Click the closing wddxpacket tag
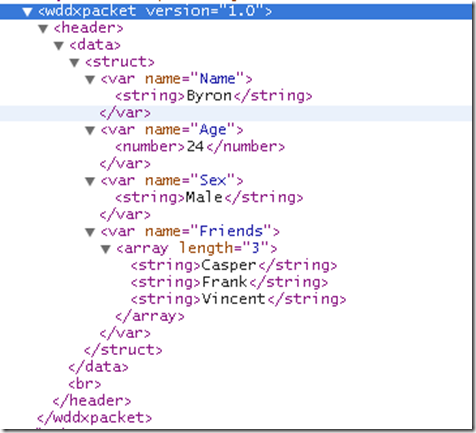The width and height of the screenshot is (476, 433). pos(95,418)
